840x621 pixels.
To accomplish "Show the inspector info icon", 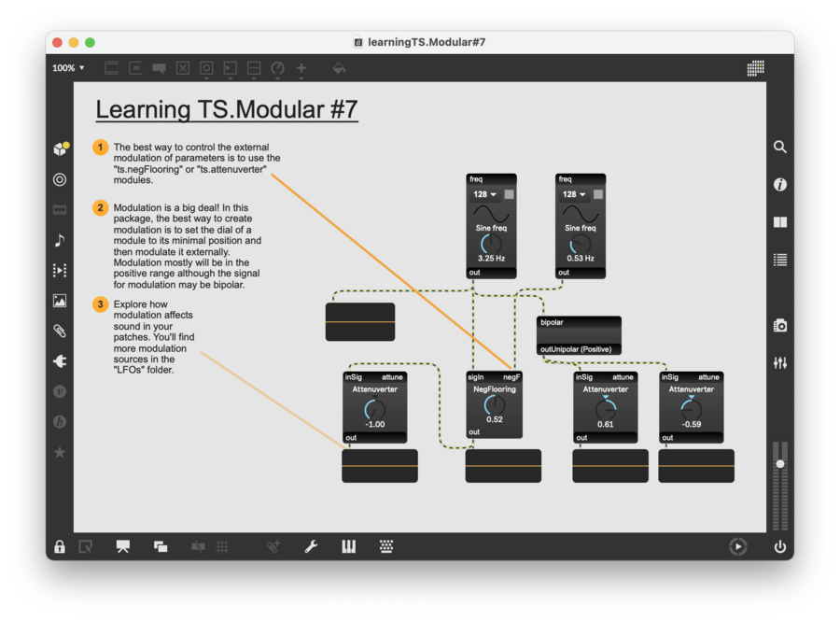I will click(780, 185).
